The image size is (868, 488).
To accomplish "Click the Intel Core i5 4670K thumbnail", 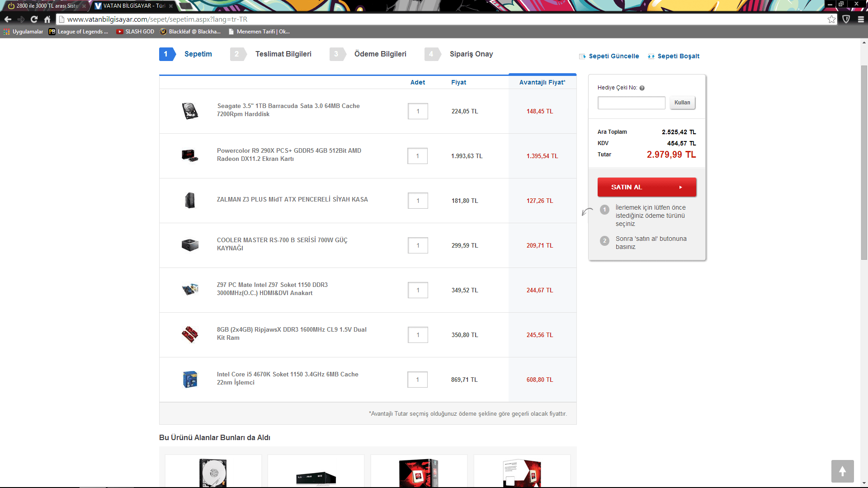I will pyautogui.click(x=190, y=380).
